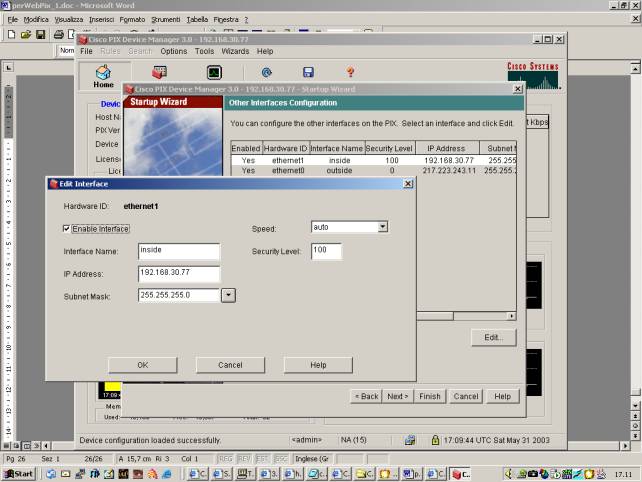The image size is (642, 482).
Task: Click the Cisco Systems logo
Action: [533, 75]
